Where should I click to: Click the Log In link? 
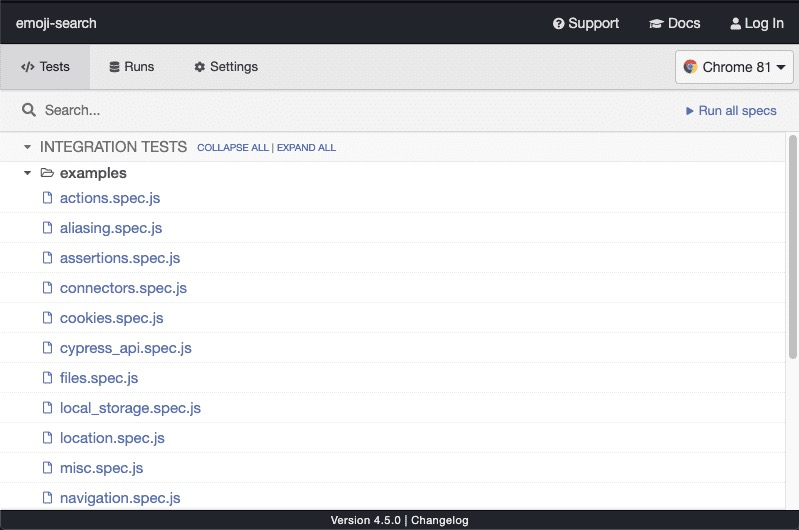point(757,23)
